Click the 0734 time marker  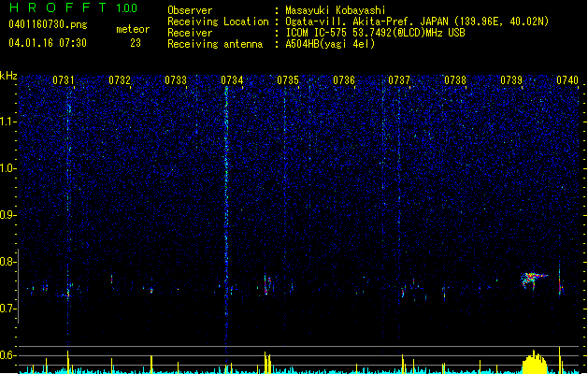pyautogui.click(x=232, y=79)
